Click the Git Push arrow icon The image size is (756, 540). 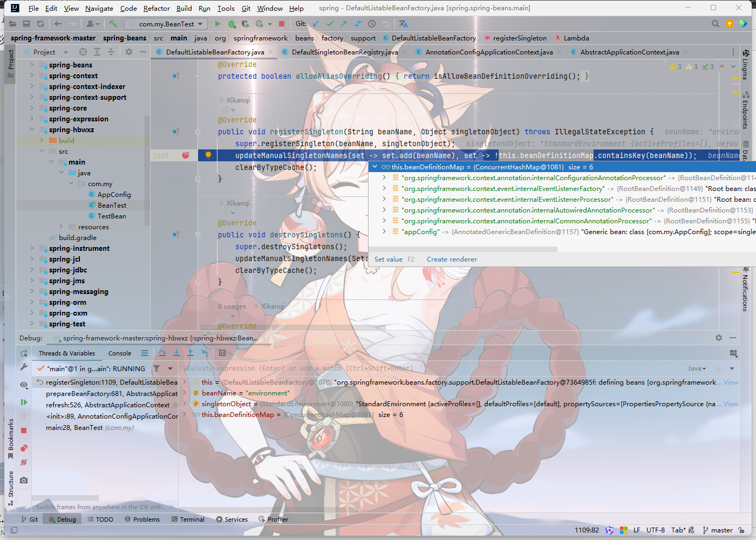click(x=343, y=24)
